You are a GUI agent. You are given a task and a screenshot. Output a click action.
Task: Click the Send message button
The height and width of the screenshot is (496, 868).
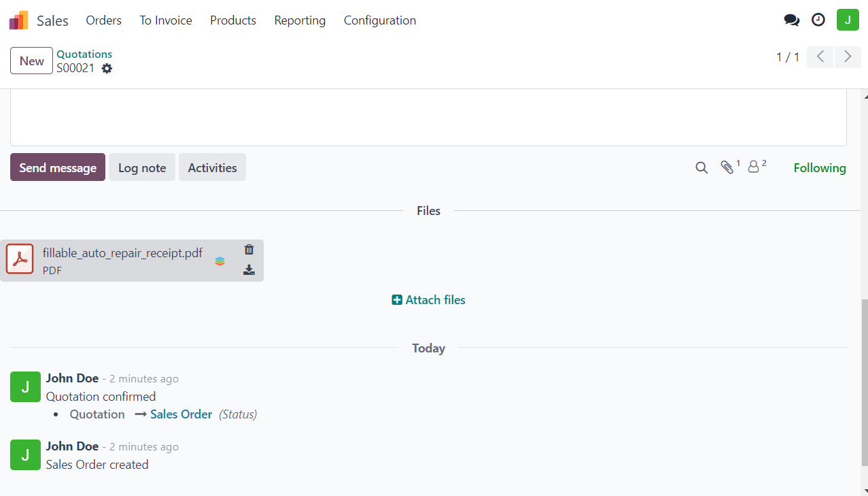point(58,167)
